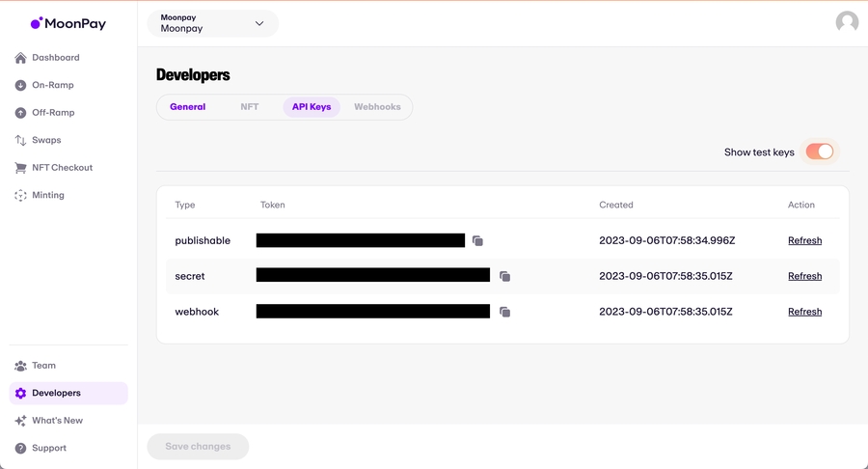Image resolution: width=868 pixels, height=469 pixels.
Task: Switch to the General tab
Action: click(x=187, y=107)
